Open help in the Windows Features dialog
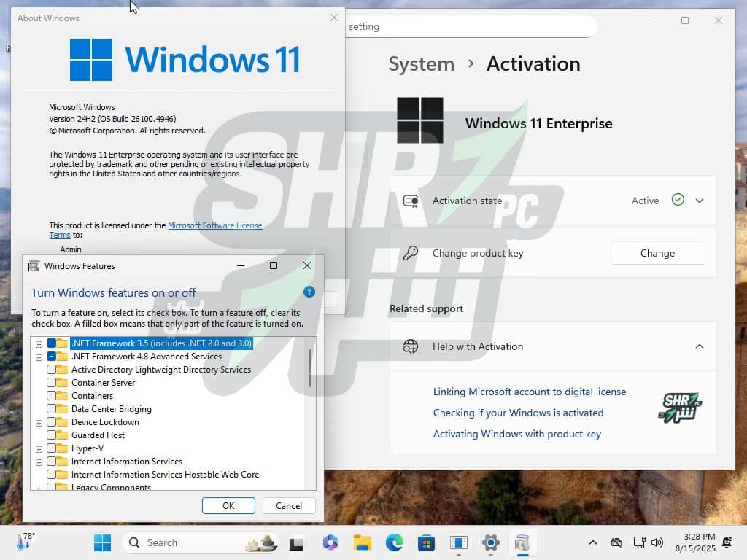The height and width of the screenshot is (560, 747). point(309,292)
